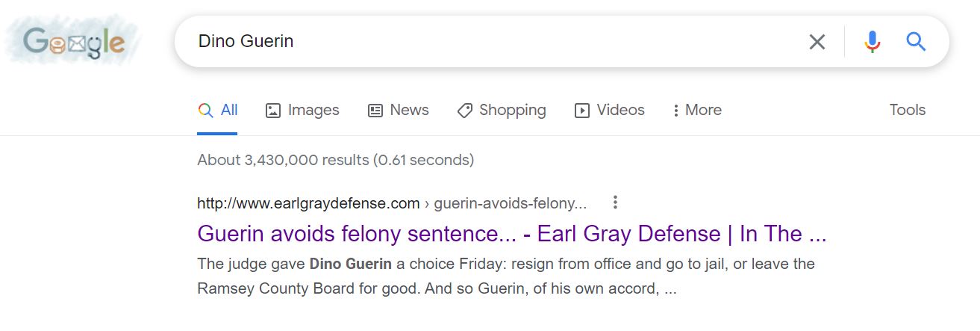
Task: Click the Videos tab play icon
Action: tap(582, 111)
